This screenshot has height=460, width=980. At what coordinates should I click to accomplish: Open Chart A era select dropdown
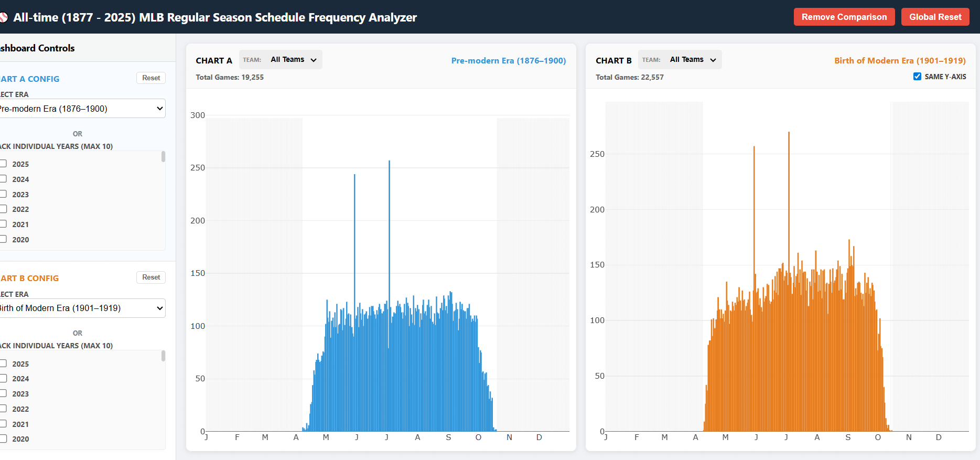click(81, 109)
